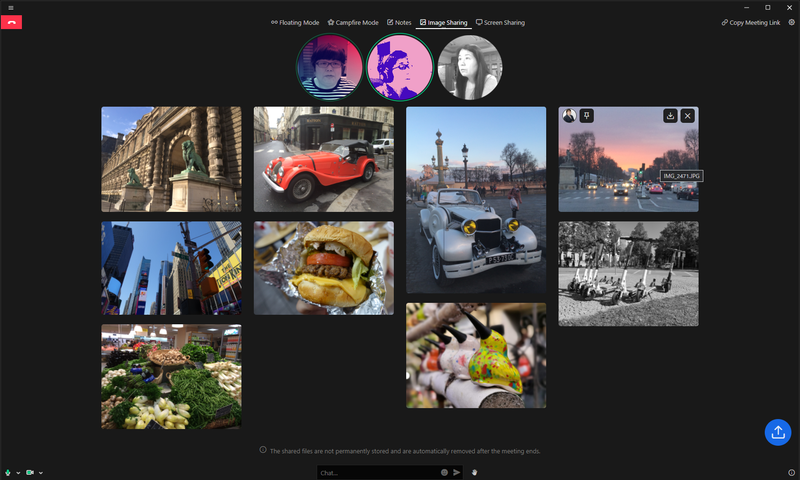This screenshot has height=480, width=800.
Task: Expand camera options dropdown arrow
Action: [x=41, y=473]
